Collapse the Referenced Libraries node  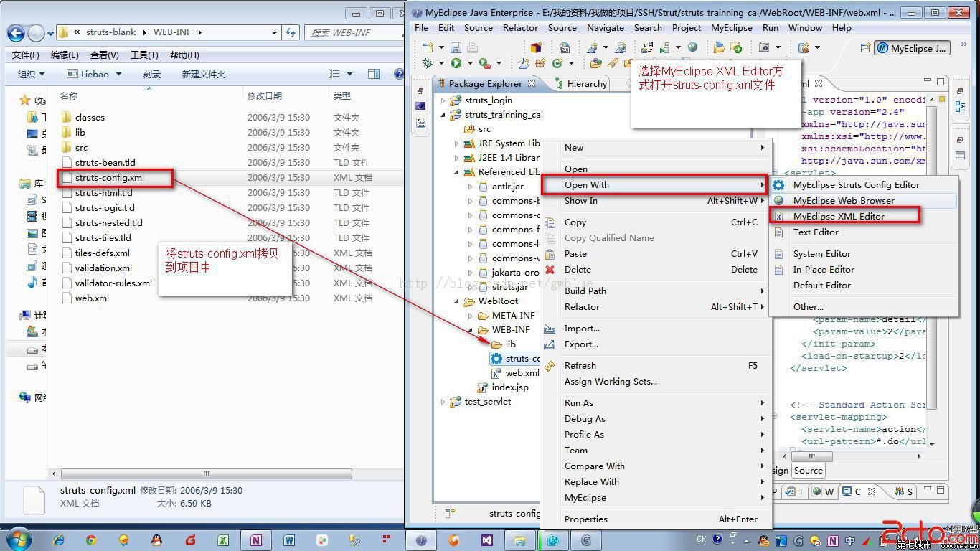click(x=456, y=172)
